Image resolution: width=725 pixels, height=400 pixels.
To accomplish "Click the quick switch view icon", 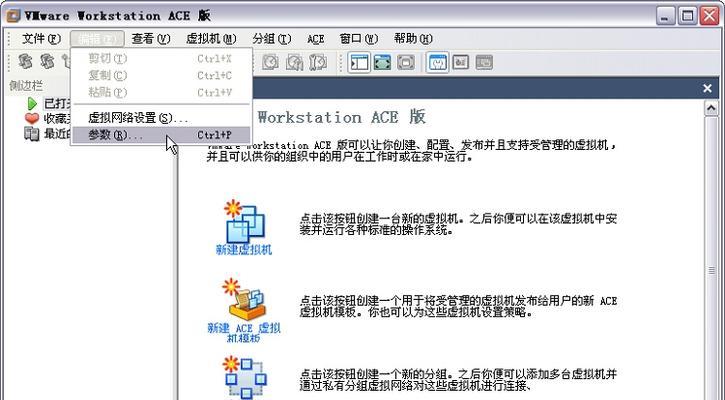I will pyautogui.click(x=406, y=62).
